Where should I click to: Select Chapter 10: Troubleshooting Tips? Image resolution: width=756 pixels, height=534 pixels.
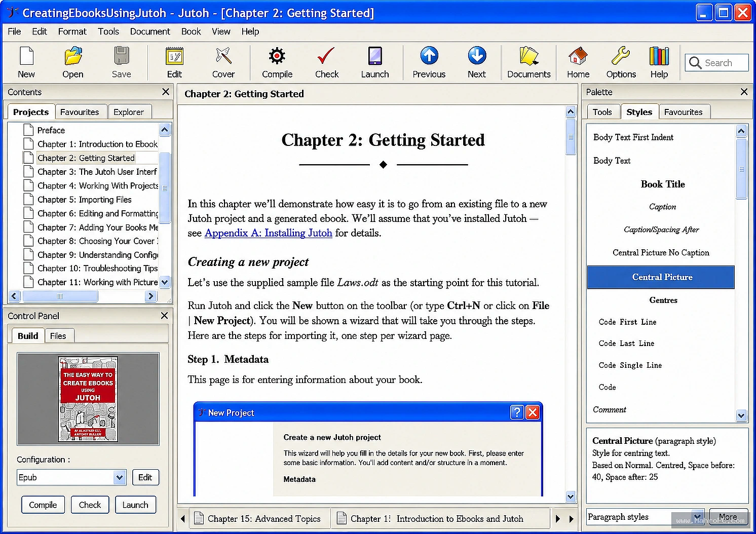click(x=97, y=268)
